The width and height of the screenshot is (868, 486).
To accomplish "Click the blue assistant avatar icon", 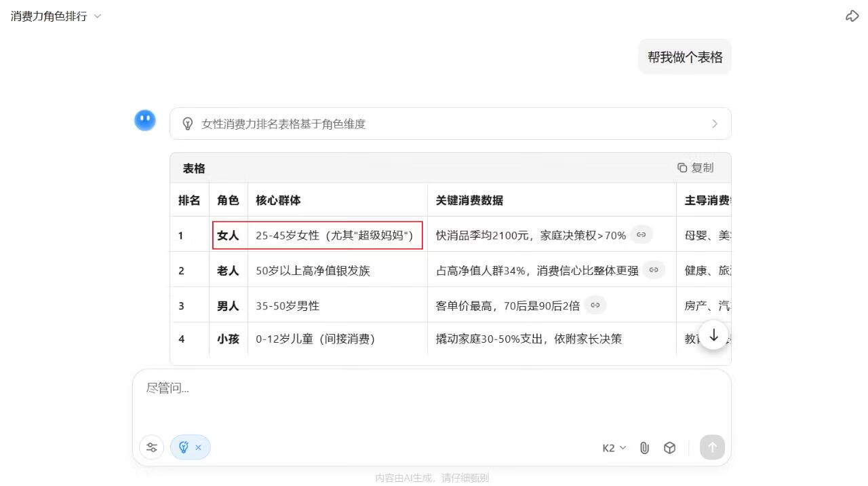I will click(145, 120).
